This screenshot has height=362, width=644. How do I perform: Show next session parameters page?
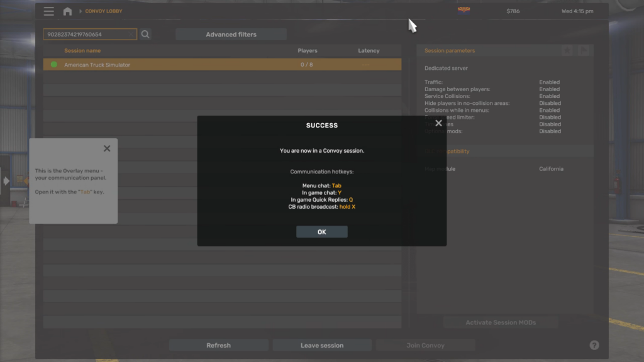click(x=584, y=50)
